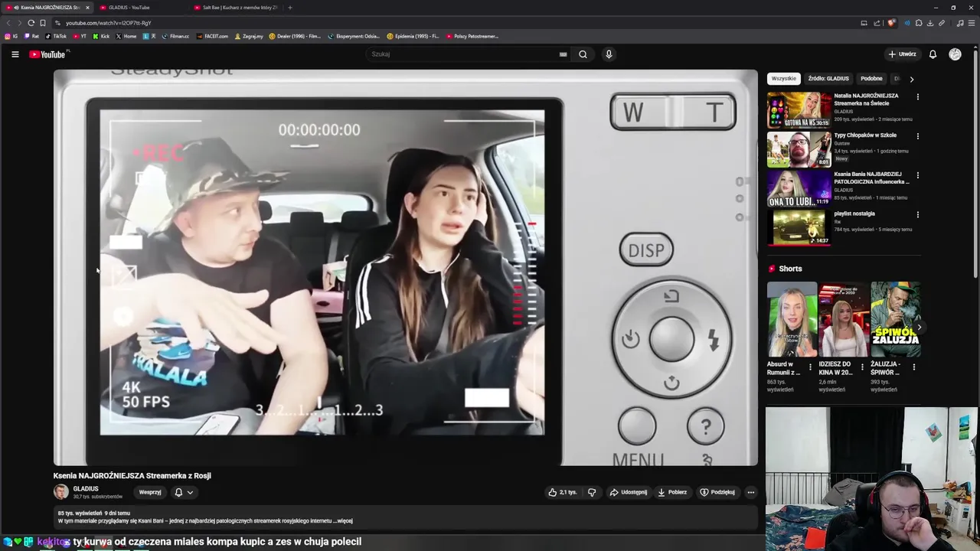Viewport: 980px width, 551px height.
Task: Open Absurd w Rumunii short
Action: 792,320
